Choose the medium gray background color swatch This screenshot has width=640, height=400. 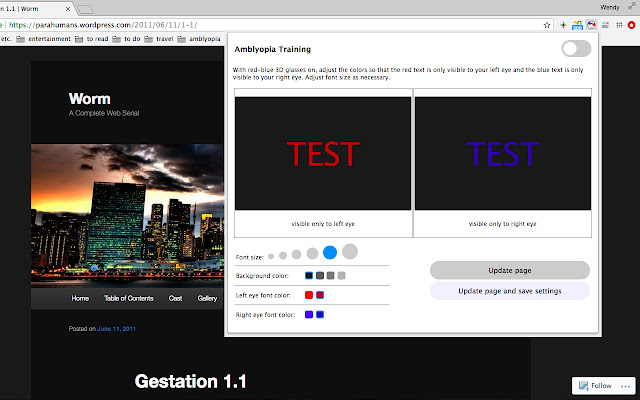pyautogui.click(x=331, y=276)
